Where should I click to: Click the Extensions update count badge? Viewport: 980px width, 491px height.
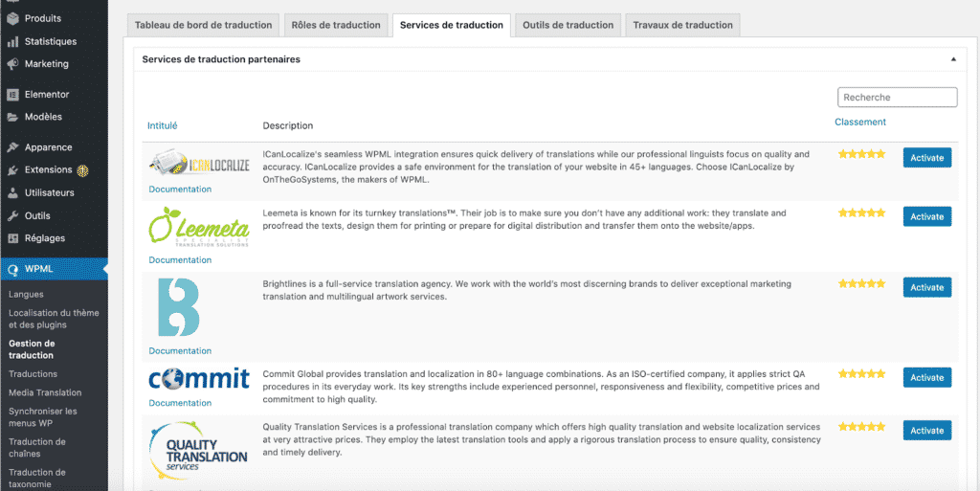point(82,170)
